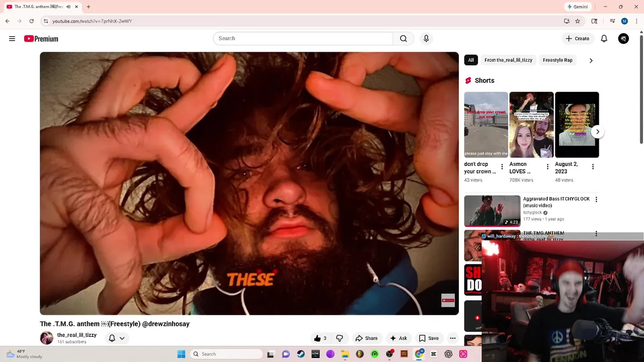Click the Windows taskbar search box
Screen dimensions: 644x362
(x=227, y=354)
